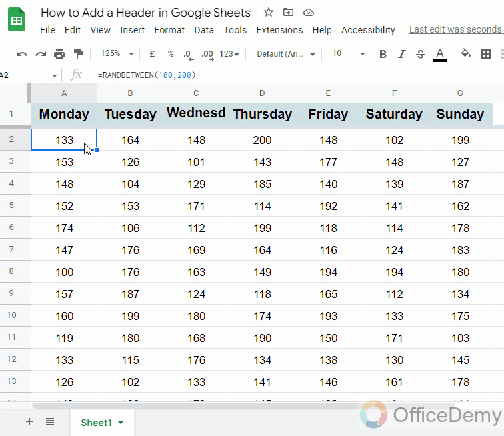Select cell G4 containing 187
504x436 pixels.
tap(460, 184)
